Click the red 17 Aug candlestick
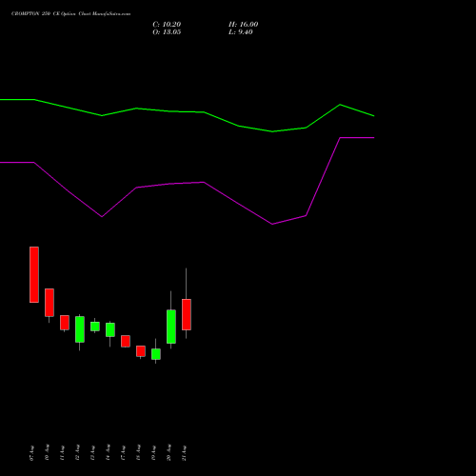The height and width of the screenshot is (476, 476). coord(126,341)
